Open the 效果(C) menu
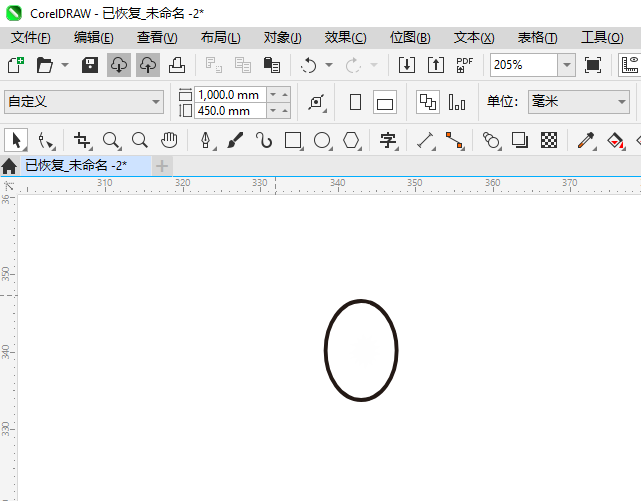This screenshot has width=641, height=501. pos(345,37)
